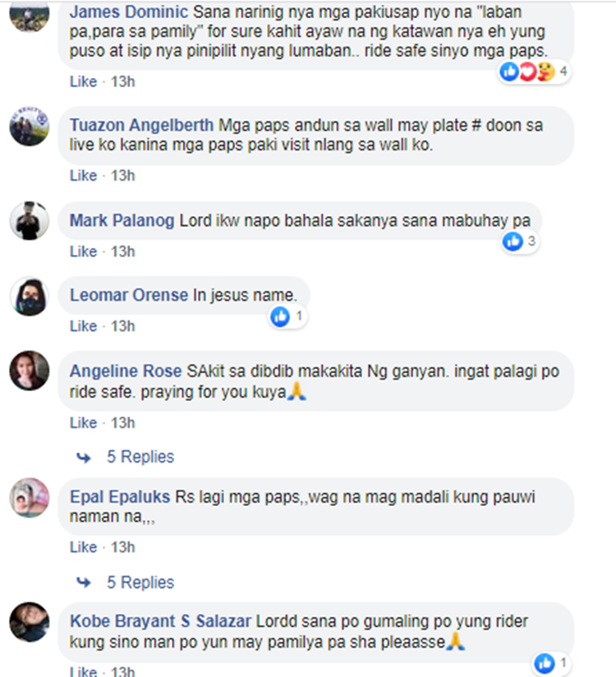Expand 5 Replies under Angeline Rose's comment

[x=140, y=457]
